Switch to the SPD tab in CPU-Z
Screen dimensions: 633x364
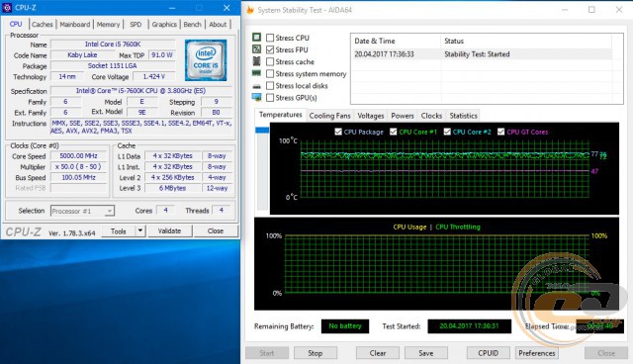pyautogui.click(x=136, y=24)
